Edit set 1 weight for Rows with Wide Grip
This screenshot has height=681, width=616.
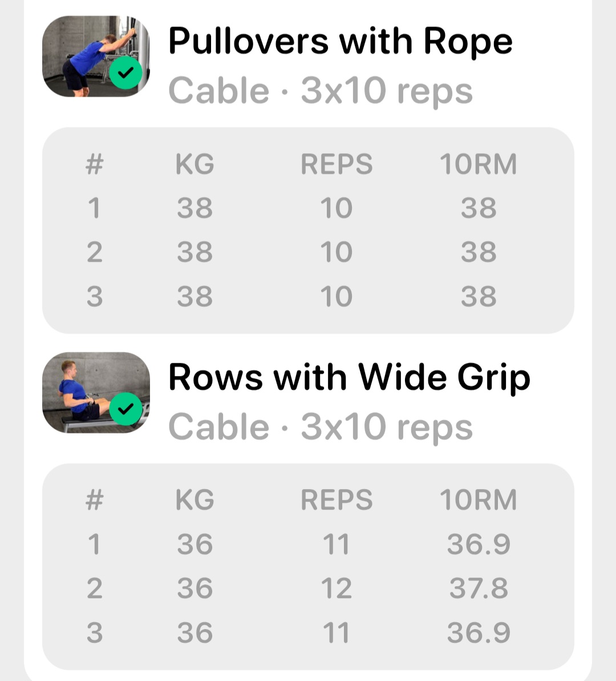click(x=194, y=545)
